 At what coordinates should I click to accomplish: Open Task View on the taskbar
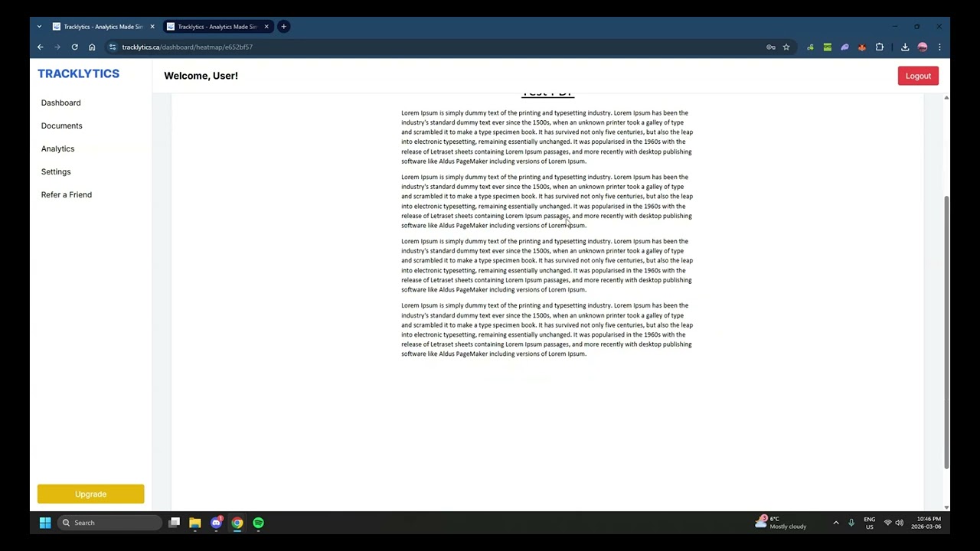click(x=175, y=523)
